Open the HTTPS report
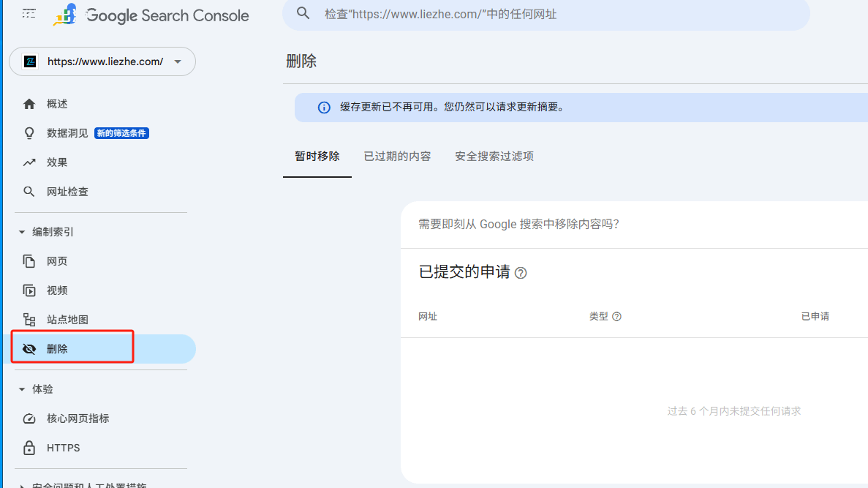Viewport: 868px width, 488px height. click(x=63, y=448)
